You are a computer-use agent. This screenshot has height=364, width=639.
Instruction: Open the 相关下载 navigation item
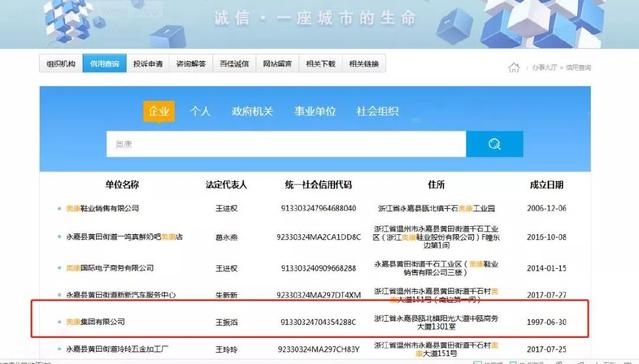tap(321, 64)
